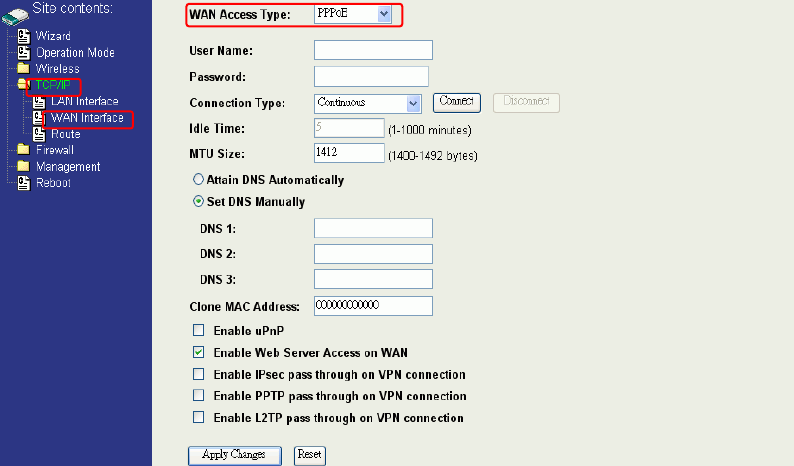The width and height of the screenshot is (794, 466).
Task: Click the Wizard page icon
Action: [24, 36]
